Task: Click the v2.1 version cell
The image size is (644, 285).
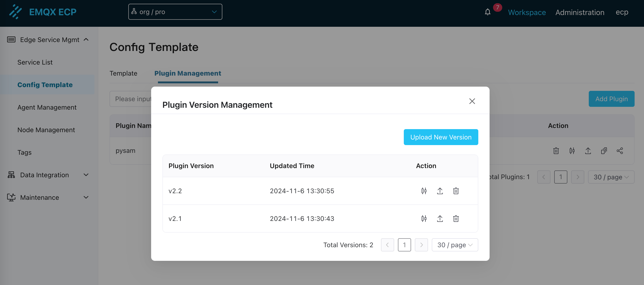Action: click(x=175, y=219)
